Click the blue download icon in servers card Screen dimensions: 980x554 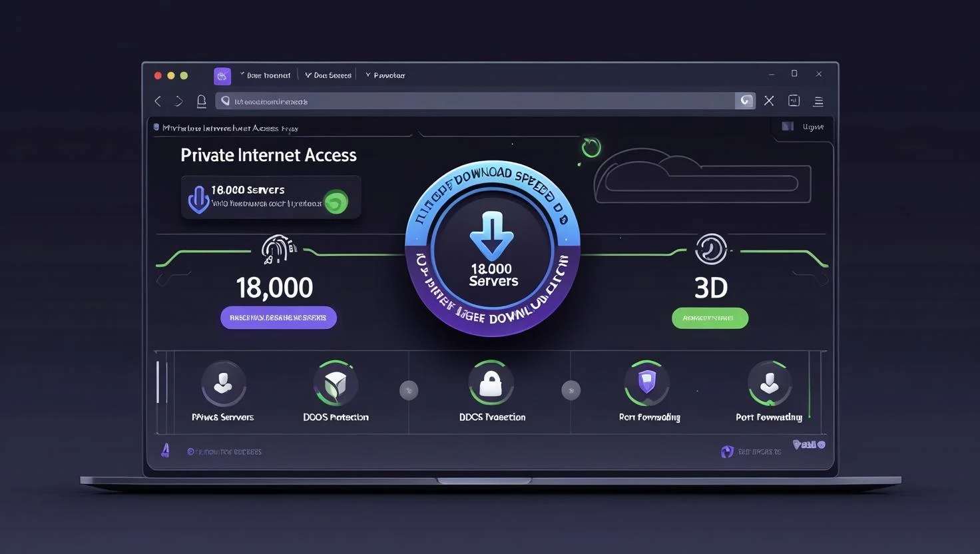coord(198,199)
